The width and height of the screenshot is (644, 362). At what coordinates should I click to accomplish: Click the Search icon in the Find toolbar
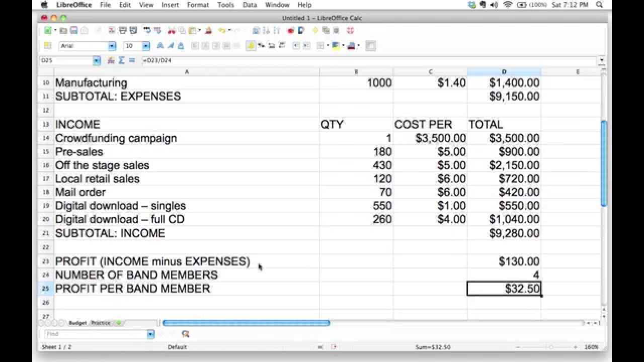tap(186, 334)
